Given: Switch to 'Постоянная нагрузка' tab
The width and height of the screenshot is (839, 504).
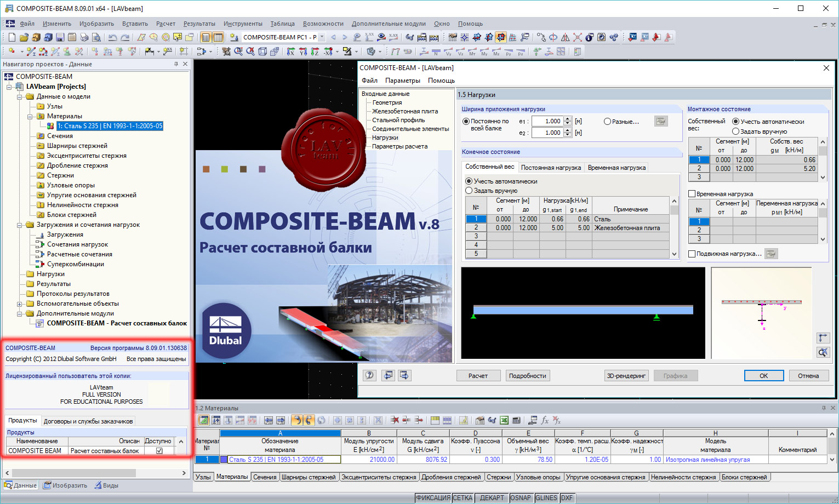Looking at the screenshot, I should (551, 168).
